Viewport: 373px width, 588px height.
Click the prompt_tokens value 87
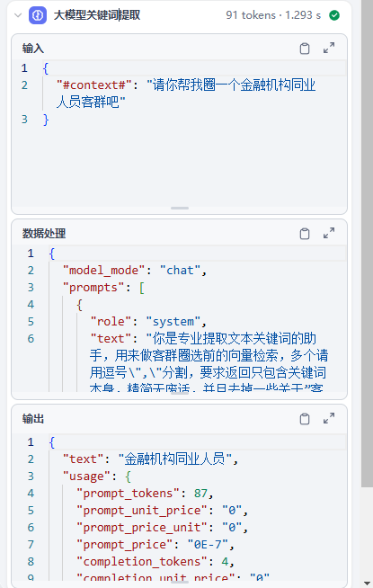tap(200, 493)
